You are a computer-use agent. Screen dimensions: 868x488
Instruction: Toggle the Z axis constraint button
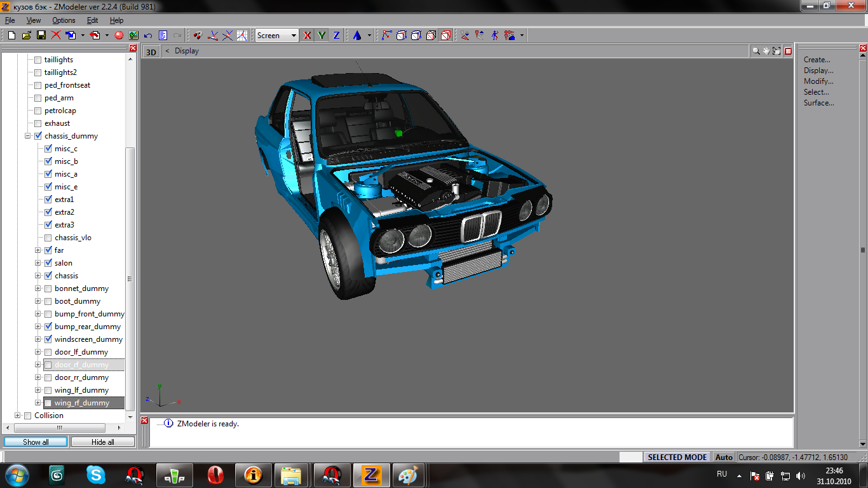pos(336,36)
